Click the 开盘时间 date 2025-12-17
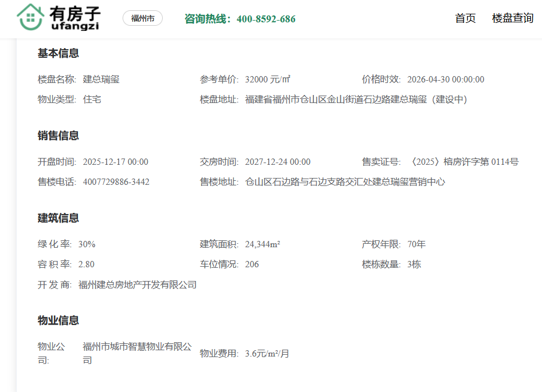This screenshot has height=392, width=542. (x=116, y=162)
